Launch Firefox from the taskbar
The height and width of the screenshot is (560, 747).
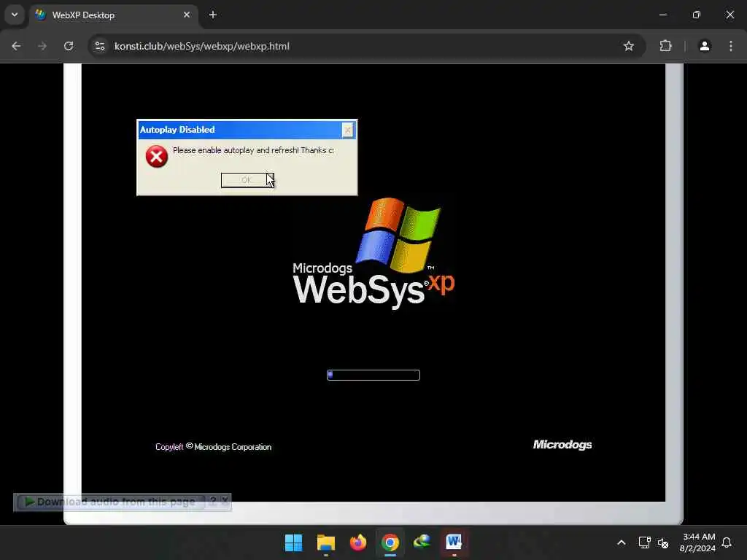357,542
